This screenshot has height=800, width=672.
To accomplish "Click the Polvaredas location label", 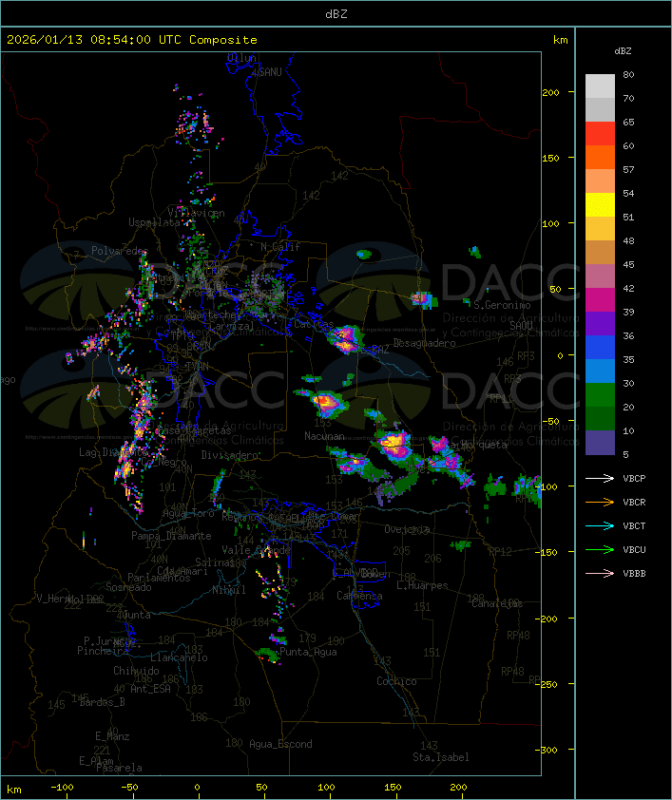I will coord(119,251).
